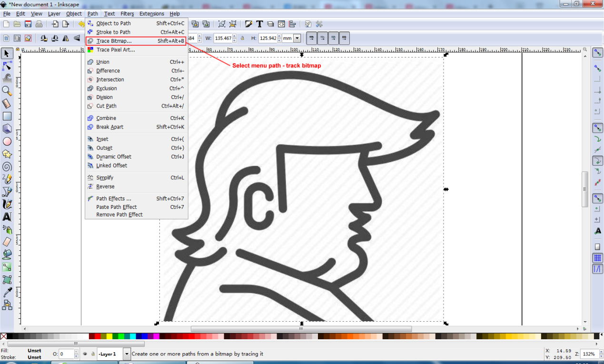604x364 pixels.
Task: Select the Zoom magnifier tool
Action: coord(7,90)
